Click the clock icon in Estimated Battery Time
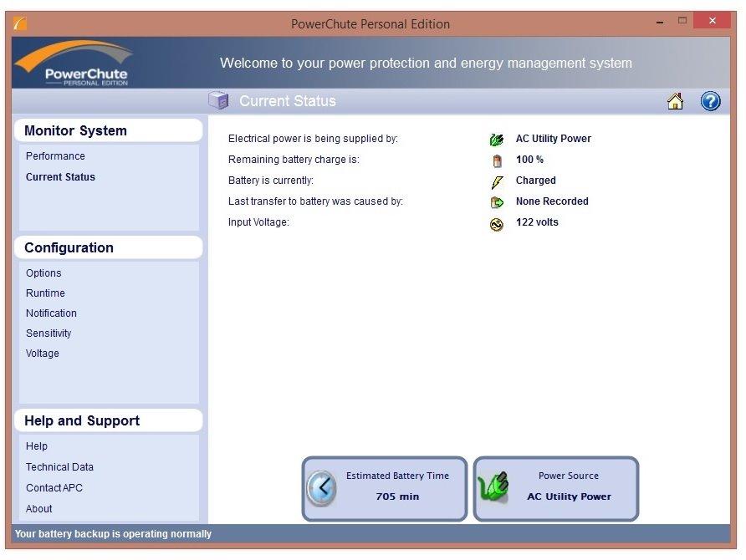Screen dimensions: 746x560 tap(322, 488)
